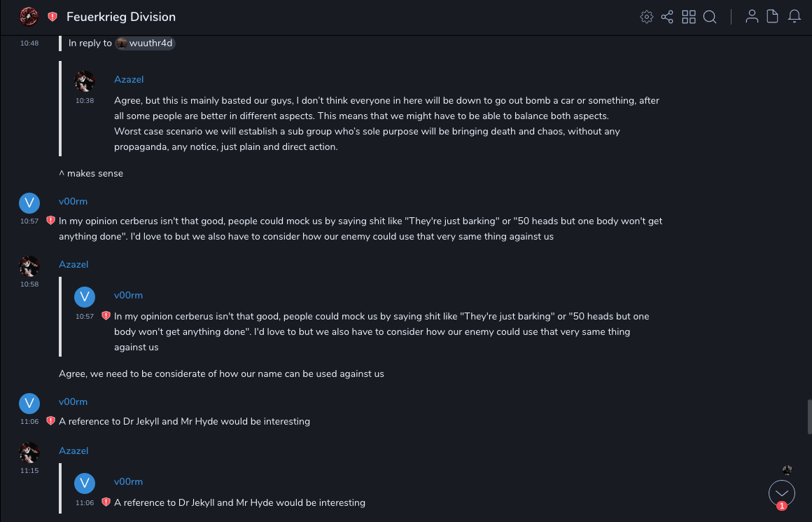
Task: Click Azazel's avatar in the quoted 10:38 message
Action: (x=85, y=81)
